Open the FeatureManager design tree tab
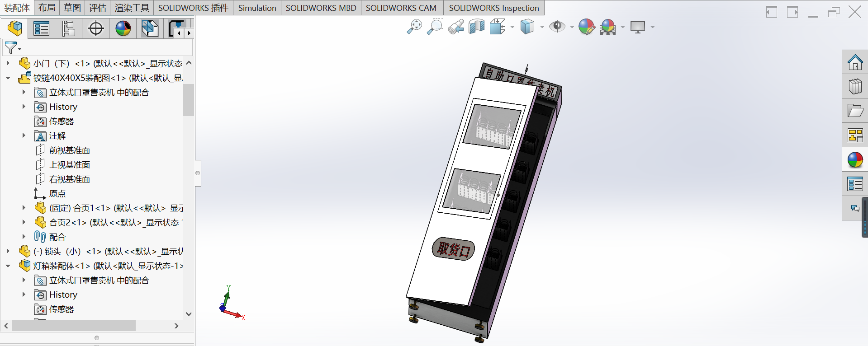This screenshot has height=346, width=868. tap(15, 28)
